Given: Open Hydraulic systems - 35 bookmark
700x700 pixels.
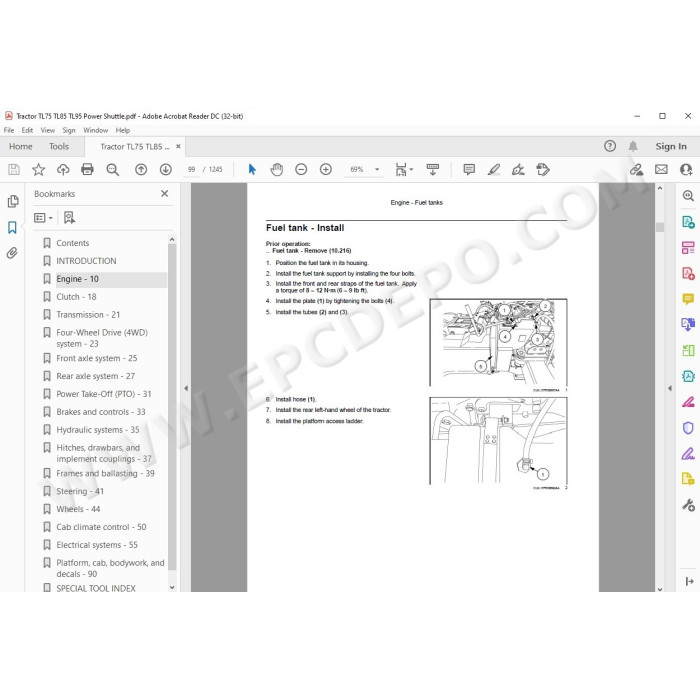Looking at the screenshot, I should pyautogui.click(x=98, y=430).
